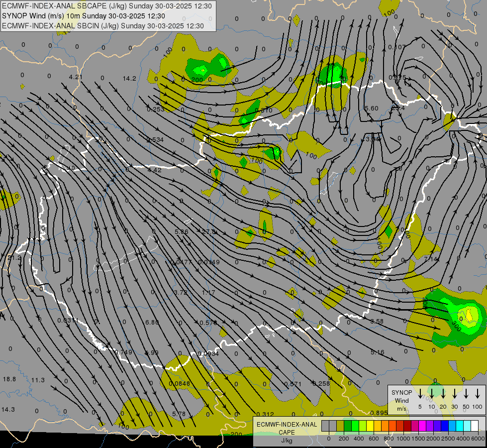Image resolution: width=487 pixels, height=448 pixels.
Task: Click the J/kg unit label under CAPE
Action: [x=287, y=441]
